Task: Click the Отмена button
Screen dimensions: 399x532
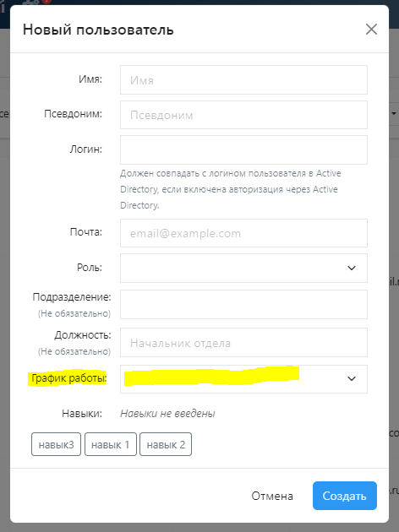Action: [x=272, y=496]
